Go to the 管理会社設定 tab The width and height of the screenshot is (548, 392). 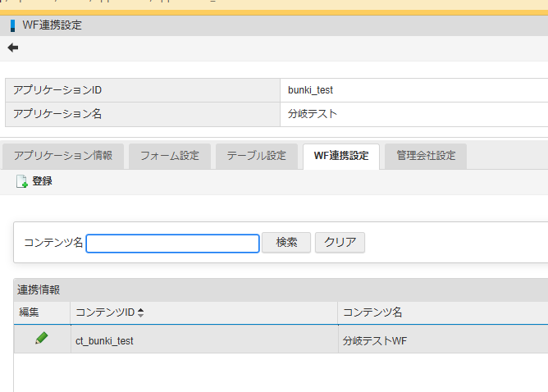[x=425, y=156]
